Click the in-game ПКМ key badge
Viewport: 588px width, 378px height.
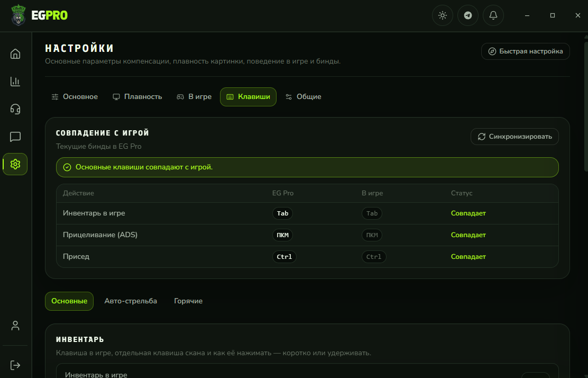point(372,235)
